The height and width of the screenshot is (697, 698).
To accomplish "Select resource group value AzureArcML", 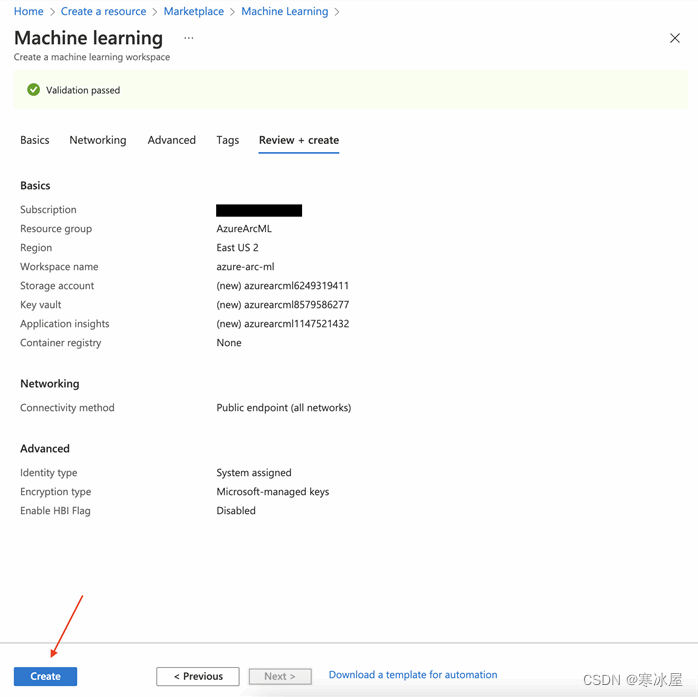I will (244, 229).
